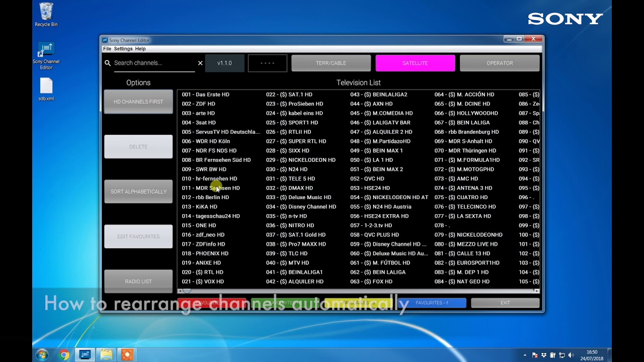Select channel 082 - ($) EUROSPORT1HD
644x362 pixels.
466,263
